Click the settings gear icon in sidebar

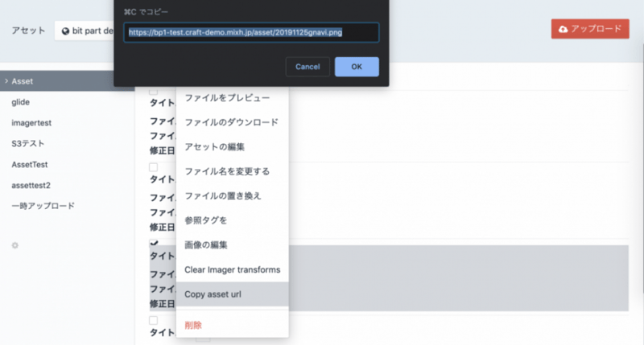click(x=14, y=245)
